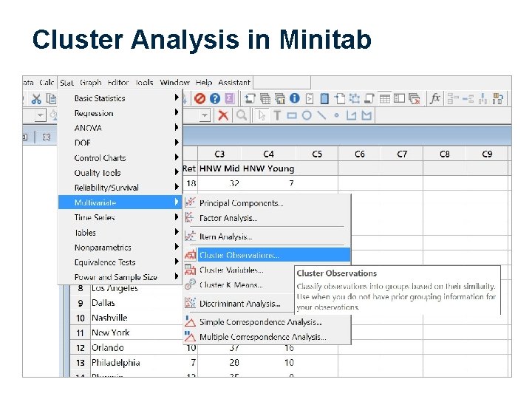Expand the Time Series submenu
Screen dimensions: 532x399
[120, 217]
